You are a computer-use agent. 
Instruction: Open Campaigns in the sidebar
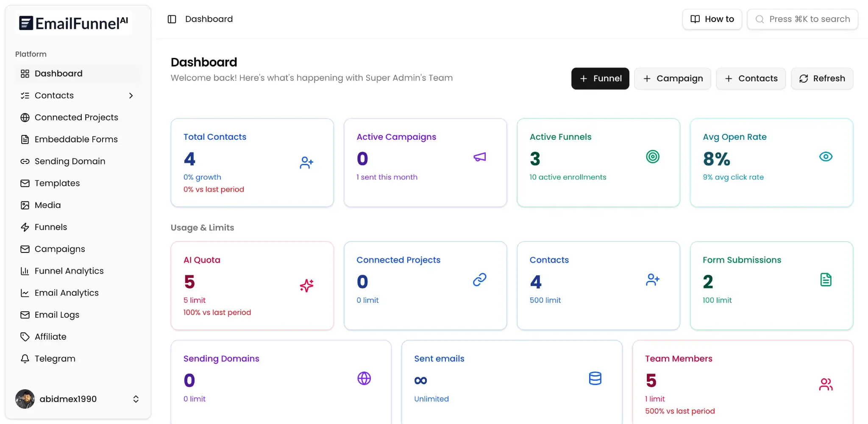(78, 249)
